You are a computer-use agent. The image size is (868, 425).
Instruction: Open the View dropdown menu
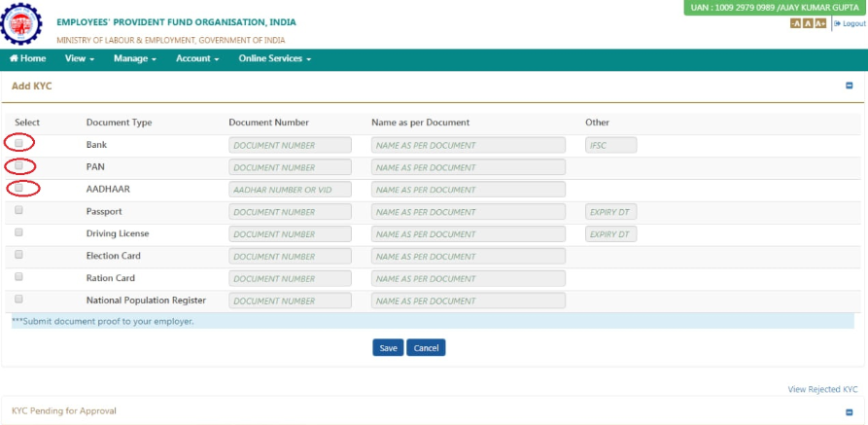(x=79, y=59)
